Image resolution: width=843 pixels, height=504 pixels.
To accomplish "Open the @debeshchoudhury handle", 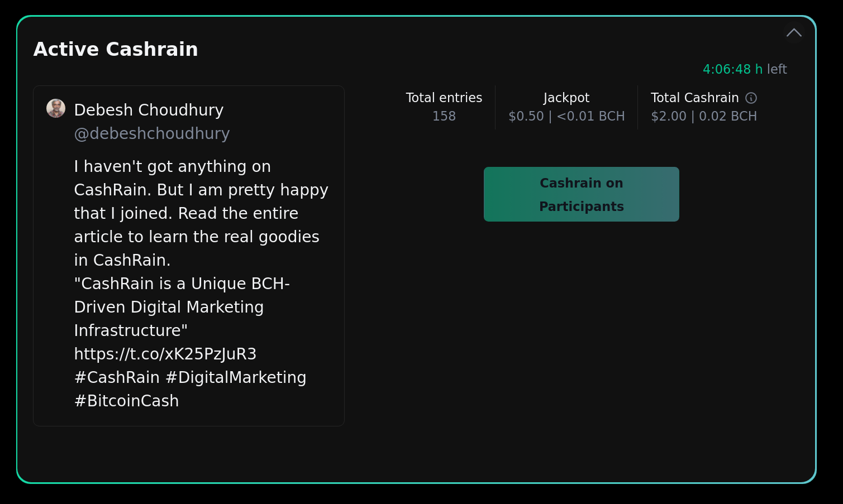I will coord(152,133).
